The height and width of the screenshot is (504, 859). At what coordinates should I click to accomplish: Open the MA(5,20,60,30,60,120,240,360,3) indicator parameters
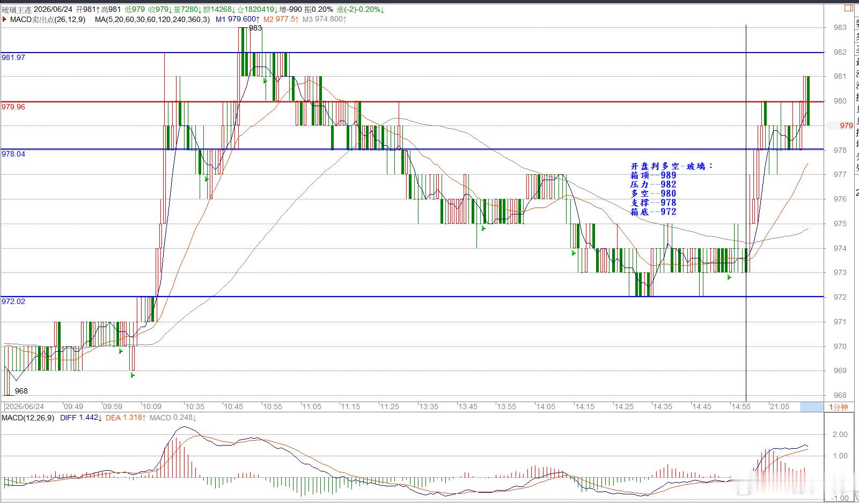152,19
